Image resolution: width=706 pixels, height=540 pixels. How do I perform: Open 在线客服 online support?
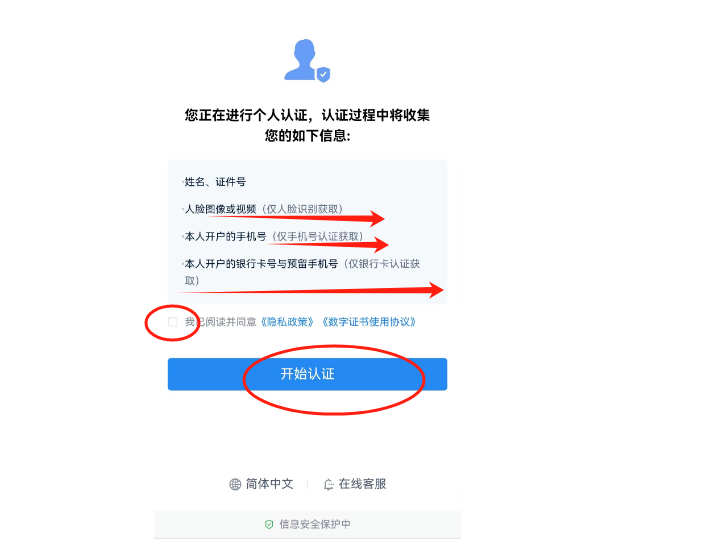(355, 484)
